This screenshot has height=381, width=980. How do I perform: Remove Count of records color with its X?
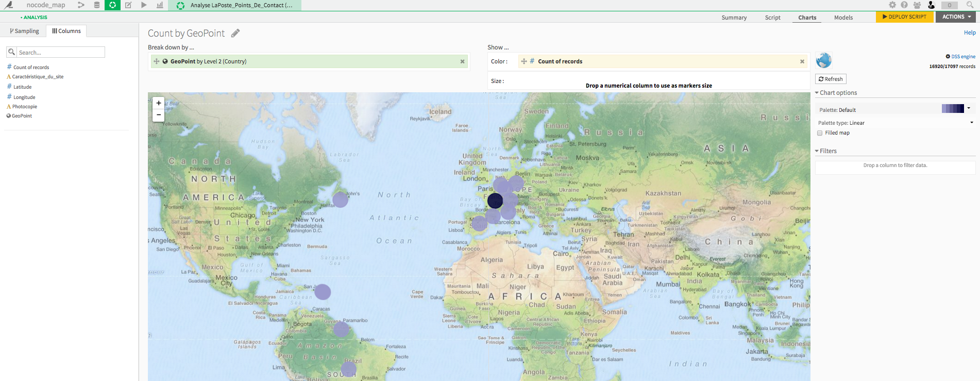tap(802, 61)
